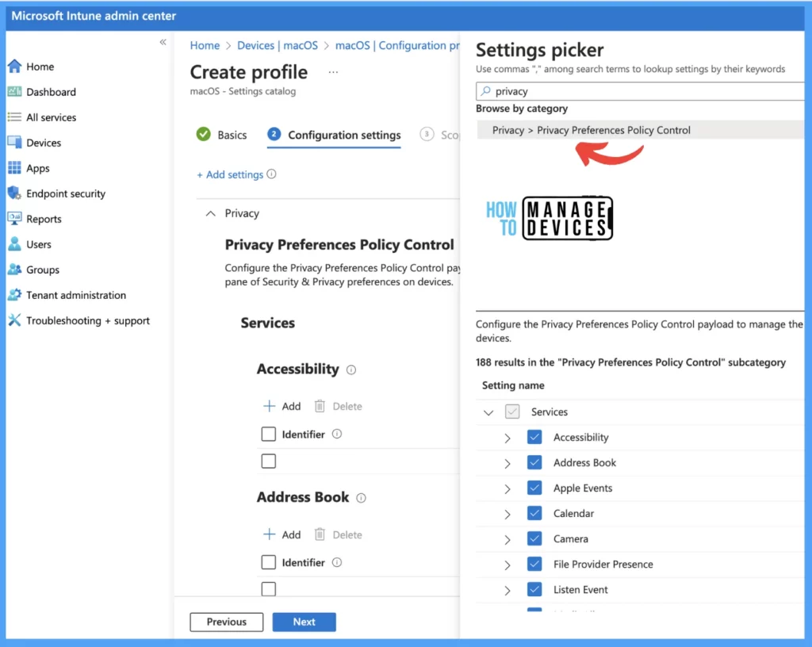Click the info icon next to Address Book heading
The width and height of the screenshot is (812, 647).
361,498
